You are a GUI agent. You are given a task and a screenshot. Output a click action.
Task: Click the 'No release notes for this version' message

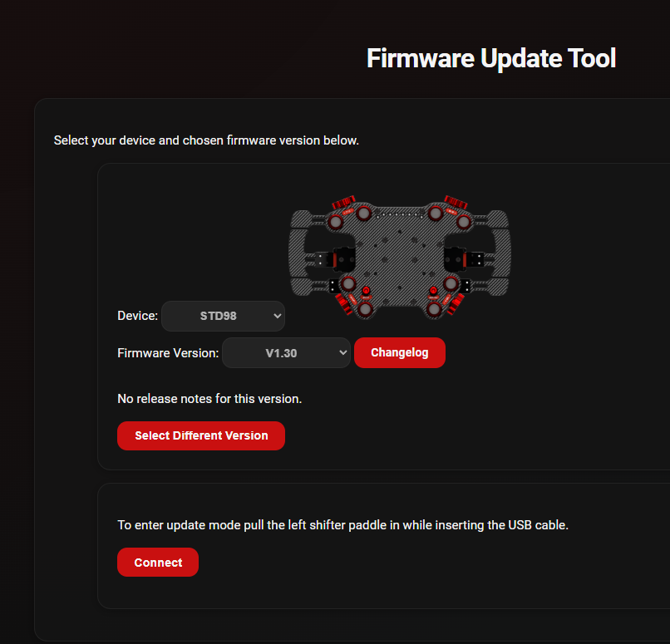[x=210, y=398]
